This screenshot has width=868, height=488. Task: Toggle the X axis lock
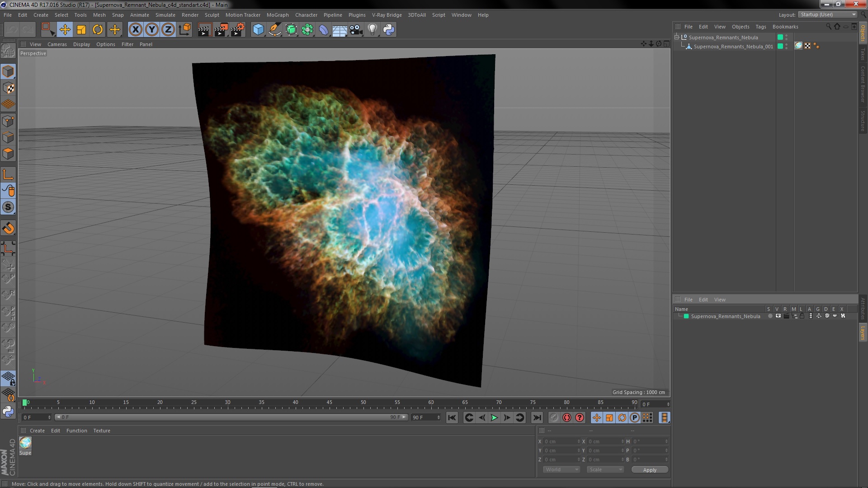(x=135, y=30)
